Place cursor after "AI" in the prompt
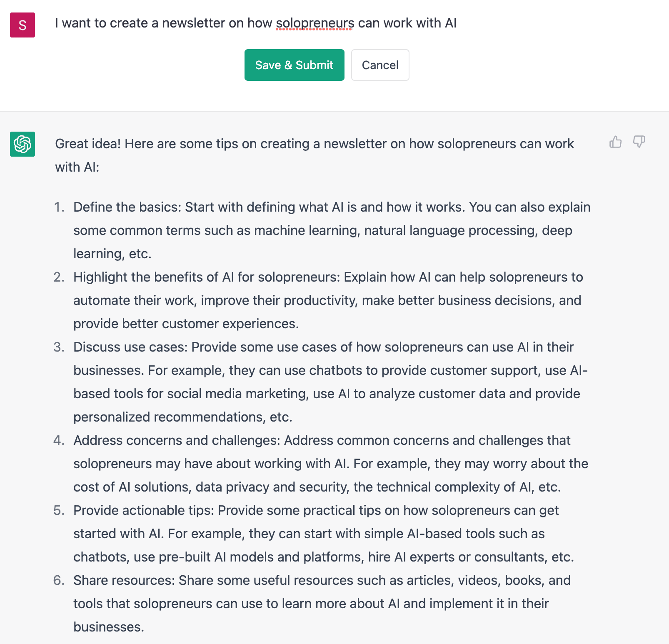This screenshot has height=644, width=669. point(457,23)
